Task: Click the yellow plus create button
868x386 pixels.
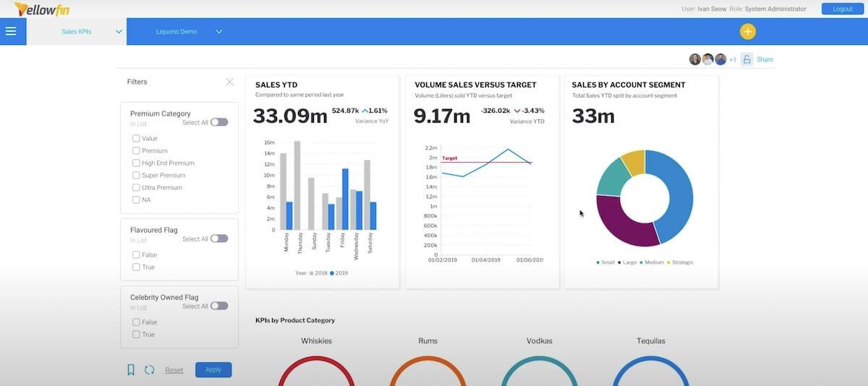Action: 747,32
